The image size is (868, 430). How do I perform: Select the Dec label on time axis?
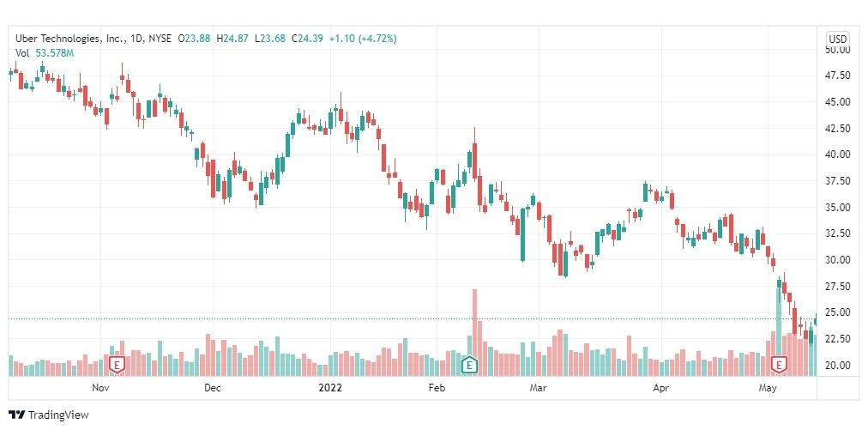click(x=213, y=387)
